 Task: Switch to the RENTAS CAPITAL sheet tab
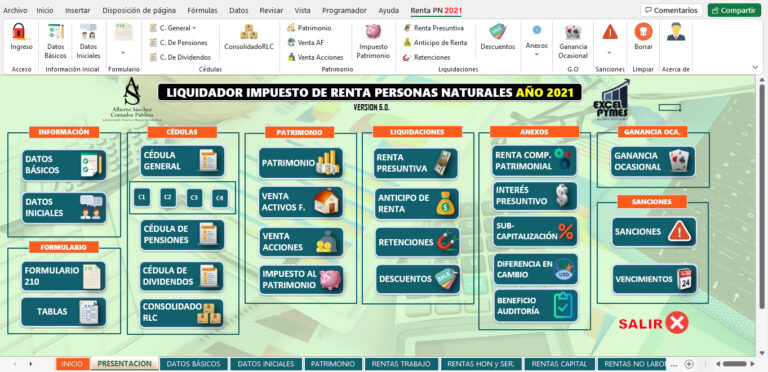pyautogui.click(x=559, y=364)
